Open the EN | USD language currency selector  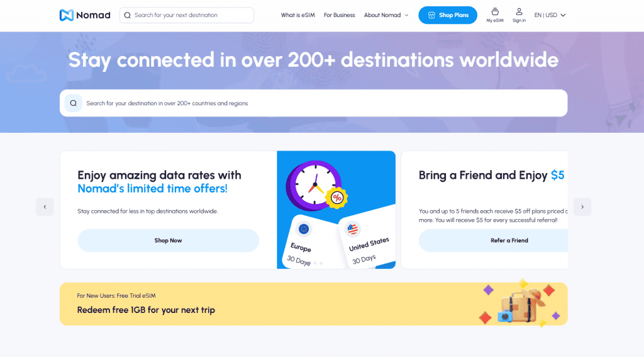[x=550, y=15]
